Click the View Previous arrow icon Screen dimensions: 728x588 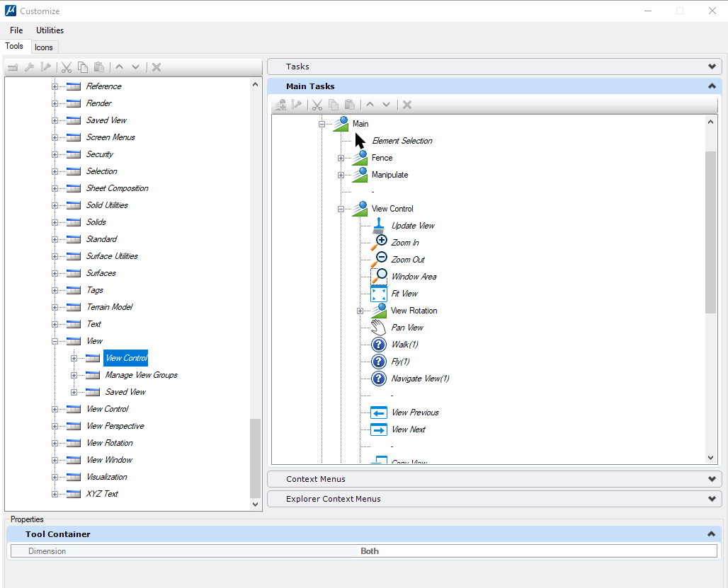click(x=379, y=413)
